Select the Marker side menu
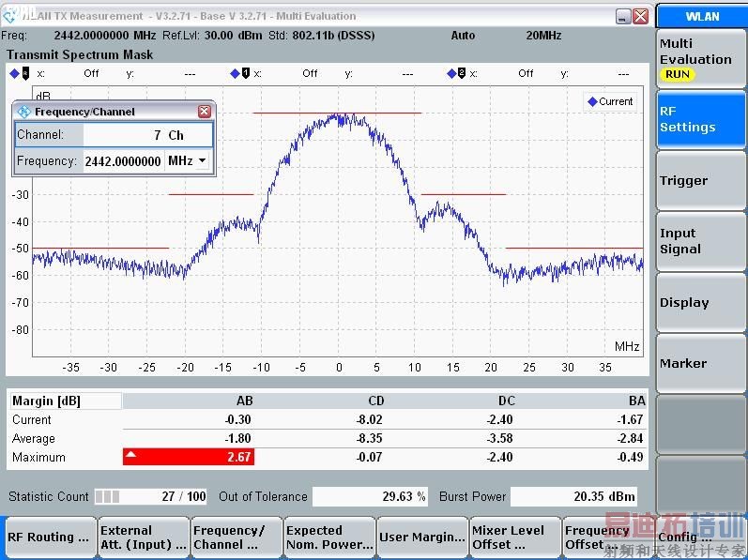 [701, 363]
